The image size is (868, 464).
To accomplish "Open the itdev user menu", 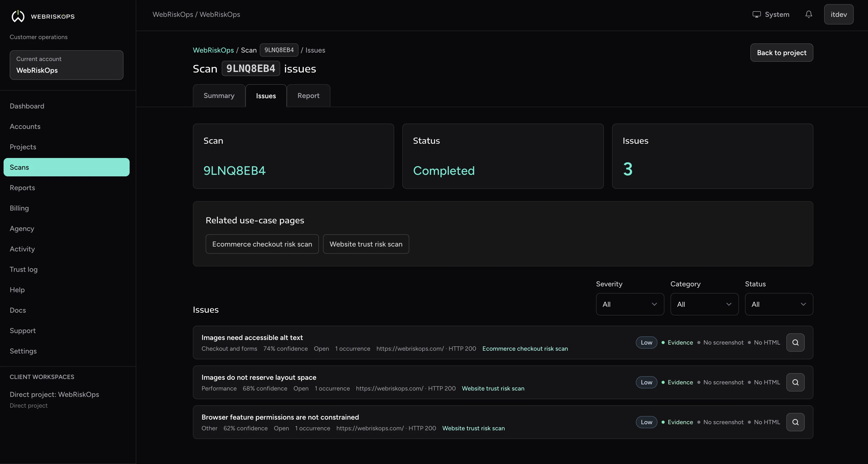I will click(x=838, y=15).
